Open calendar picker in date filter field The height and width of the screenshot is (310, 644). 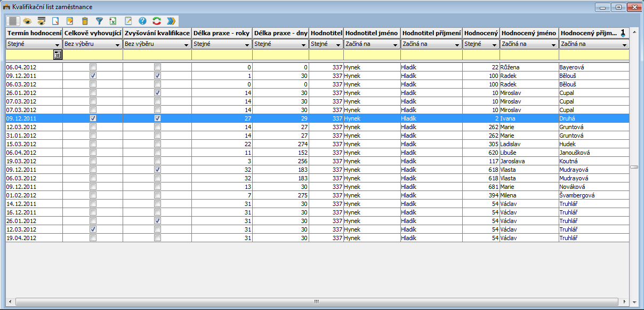(58, 54)
